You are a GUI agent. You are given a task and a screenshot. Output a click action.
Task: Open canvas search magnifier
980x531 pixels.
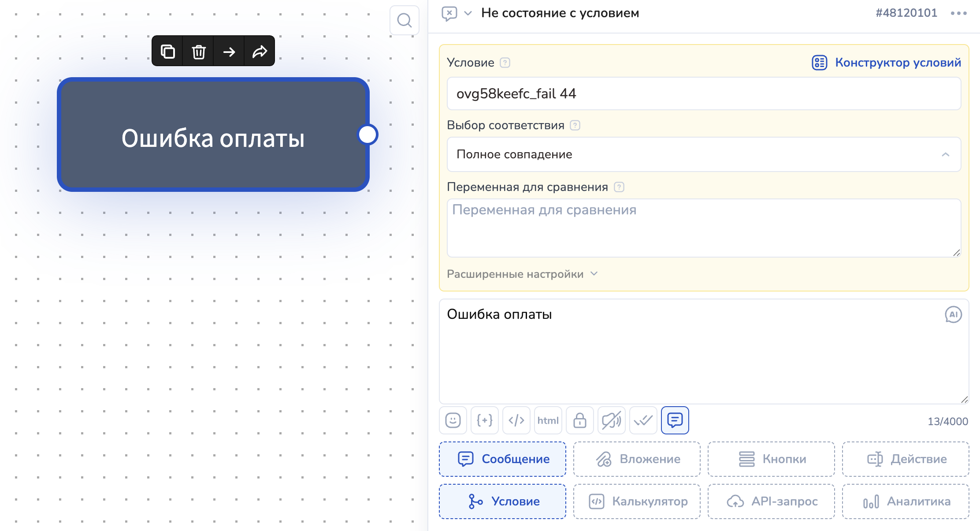point(404,20)
